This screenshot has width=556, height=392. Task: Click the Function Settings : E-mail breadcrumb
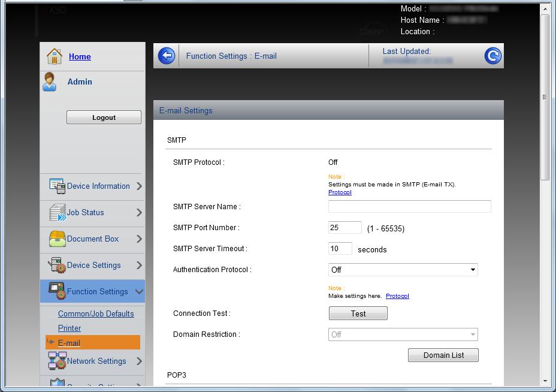[x=231, y=56]
